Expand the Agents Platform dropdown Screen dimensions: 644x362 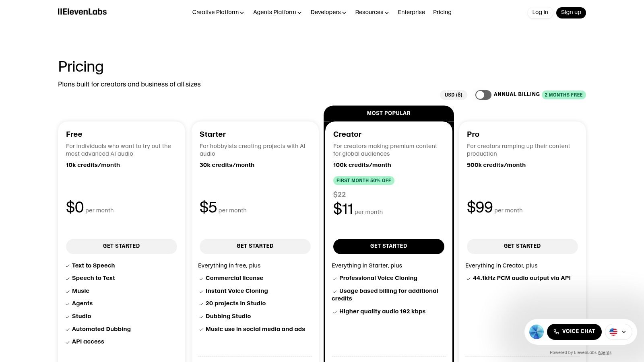click(277, 12)
